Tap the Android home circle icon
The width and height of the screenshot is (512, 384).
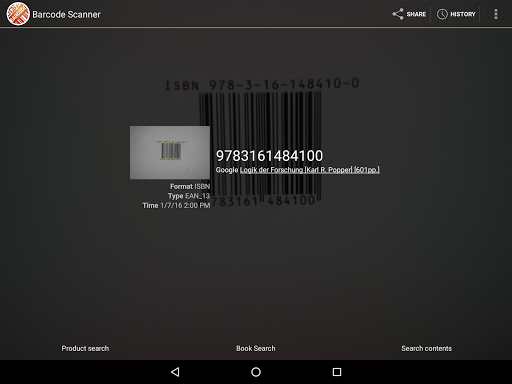(x=256, y=372)
